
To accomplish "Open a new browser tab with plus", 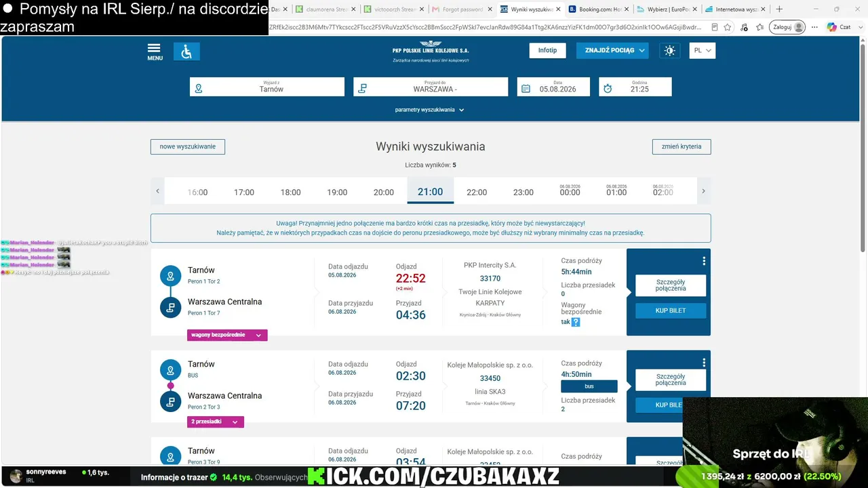I will [779, 9].
